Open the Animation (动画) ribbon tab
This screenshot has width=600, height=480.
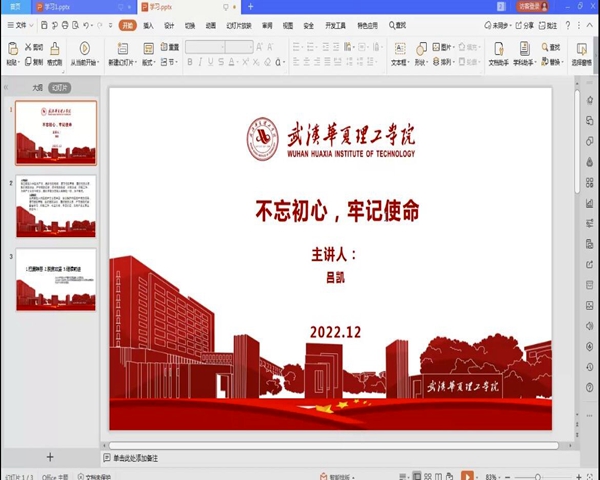tap(210, 26)
